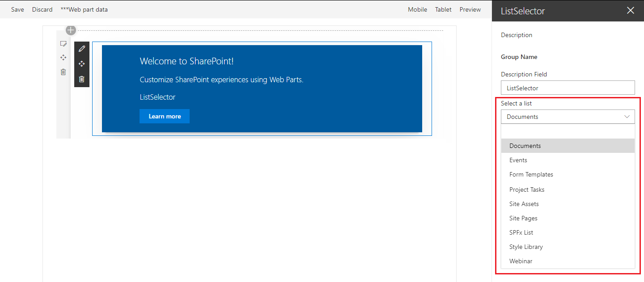The width and height of the screenshot is (644, 282).
Task: Switch to Tablet view
Action: click(443, 9)
